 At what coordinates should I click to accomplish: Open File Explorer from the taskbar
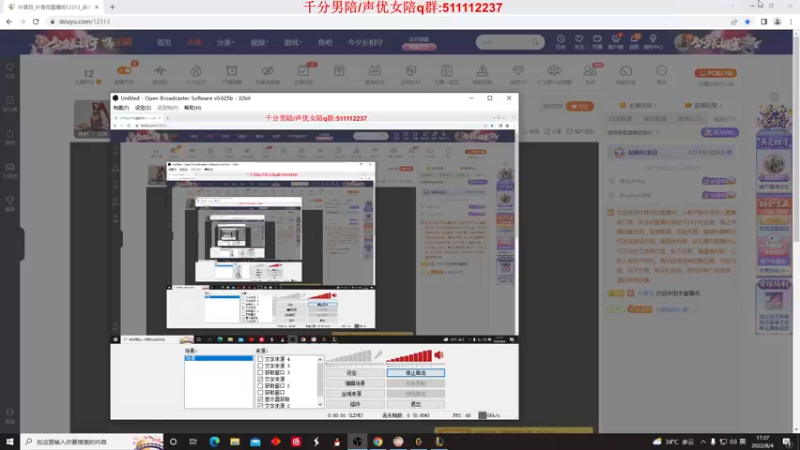[x=235, y=441]
